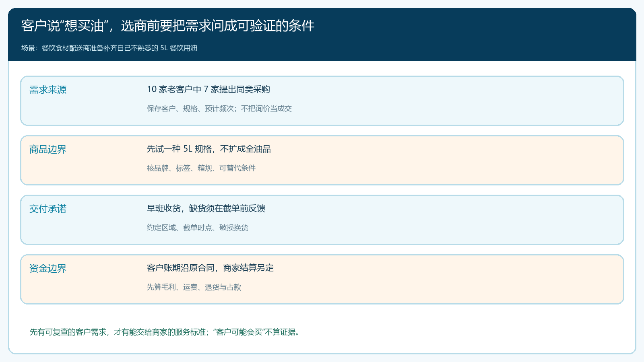Viewport: 644px width, 362px height.
Task: Click the footer sentence '先有可复查的客户需求…'
Action: [x=165, y=332]
